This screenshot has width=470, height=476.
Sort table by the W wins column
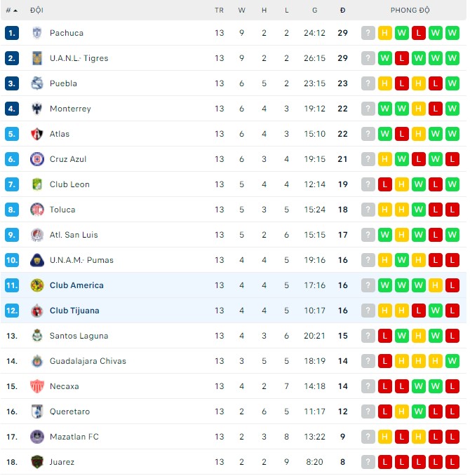[241, 11]
